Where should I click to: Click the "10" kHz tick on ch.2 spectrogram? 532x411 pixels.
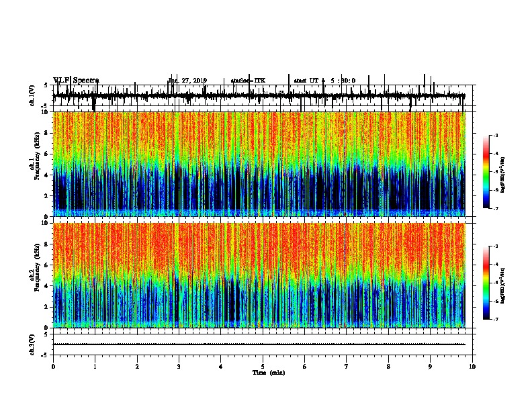[46, 224]
